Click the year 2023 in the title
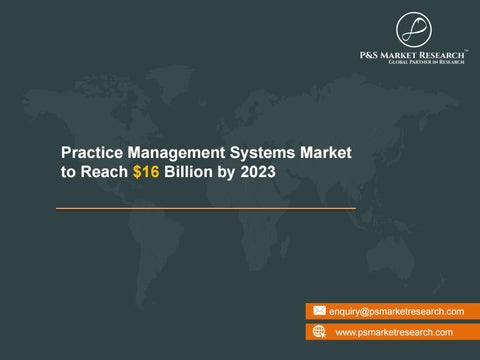The width and height of the screenshot is (480, 360). point(258,172)
